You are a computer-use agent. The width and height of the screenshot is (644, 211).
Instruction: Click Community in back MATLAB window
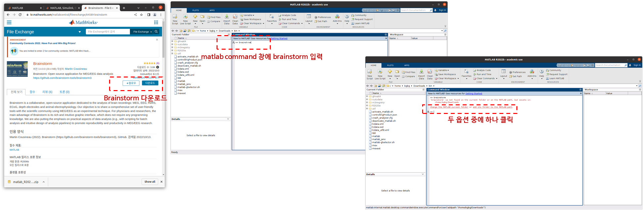359,15
